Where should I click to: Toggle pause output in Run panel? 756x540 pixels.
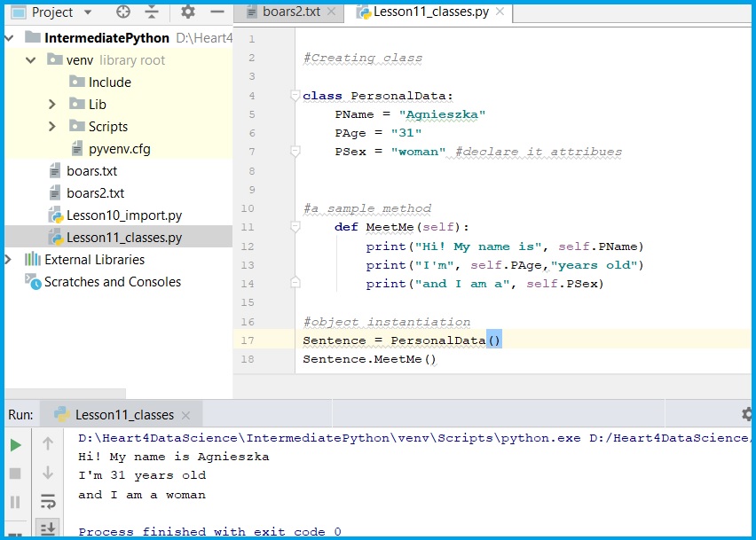tap(15, 502)
